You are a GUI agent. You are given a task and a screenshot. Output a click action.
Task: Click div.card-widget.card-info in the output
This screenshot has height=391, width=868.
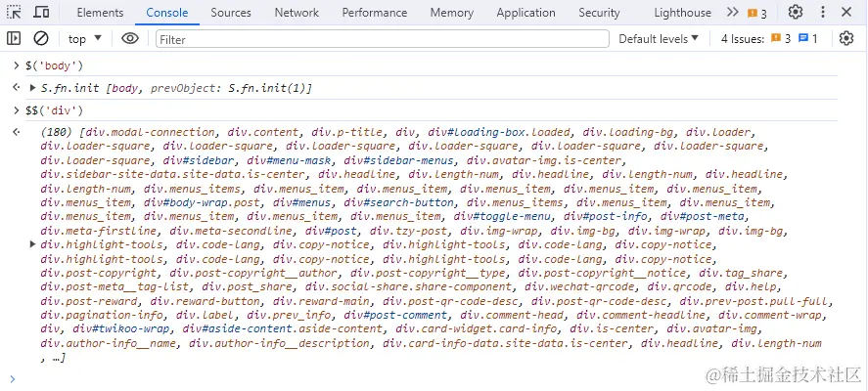click(x=477, y=329)
